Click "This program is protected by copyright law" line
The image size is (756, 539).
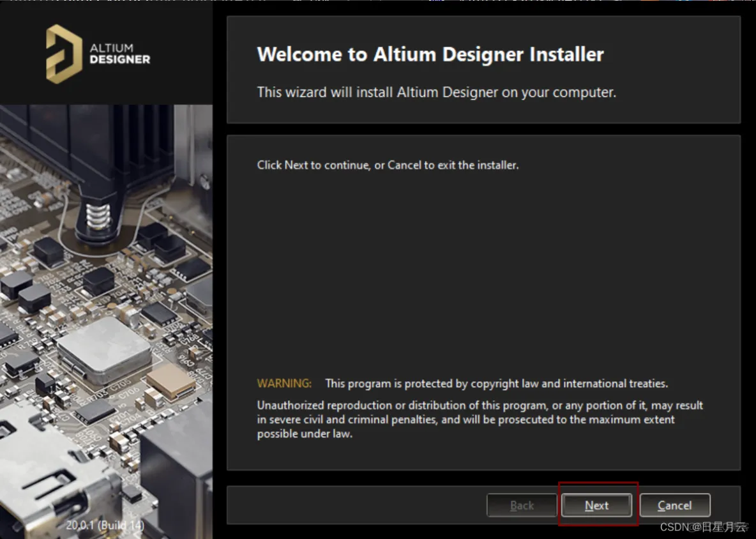tap(497, 383)
